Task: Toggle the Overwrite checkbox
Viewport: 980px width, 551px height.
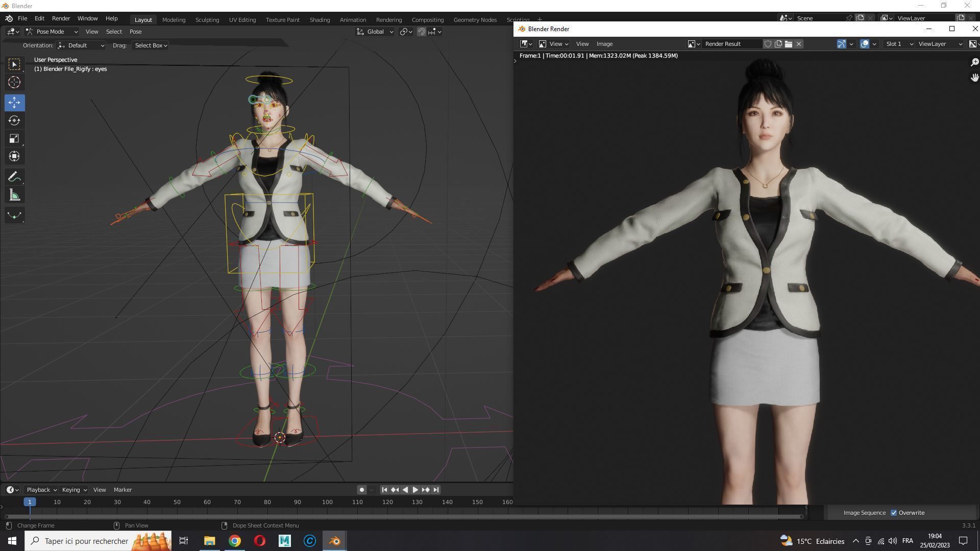Action: pyautogui.click(x=894, y=513)
